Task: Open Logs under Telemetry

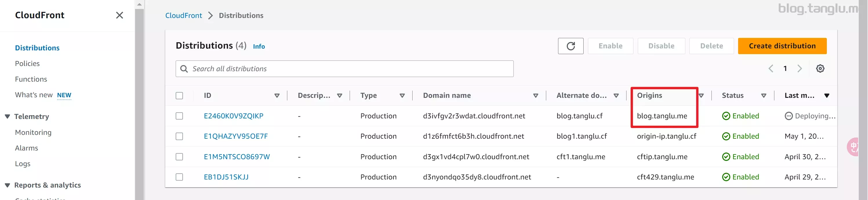Action: (23, 164)
